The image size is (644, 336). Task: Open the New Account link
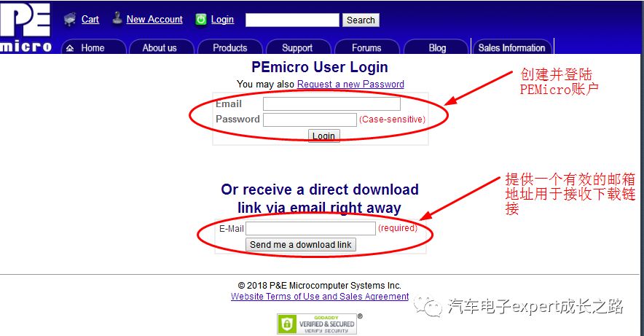click(154, 19)
